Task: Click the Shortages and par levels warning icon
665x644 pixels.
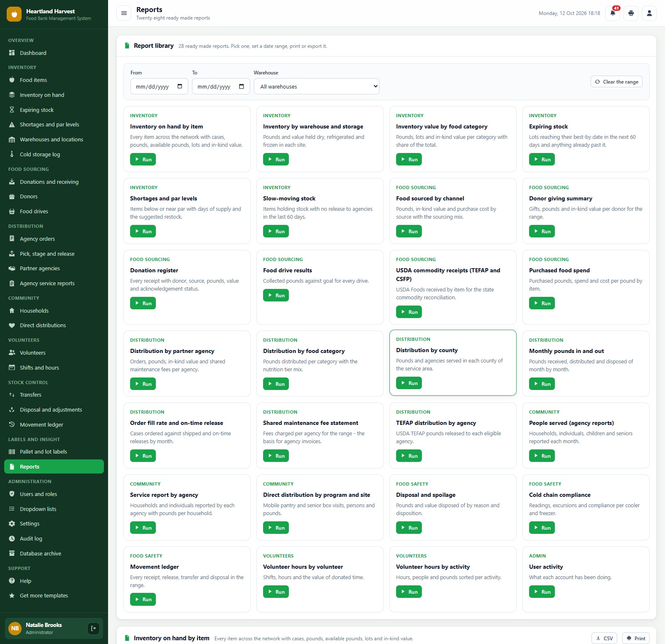Action: tap(12, 124)
